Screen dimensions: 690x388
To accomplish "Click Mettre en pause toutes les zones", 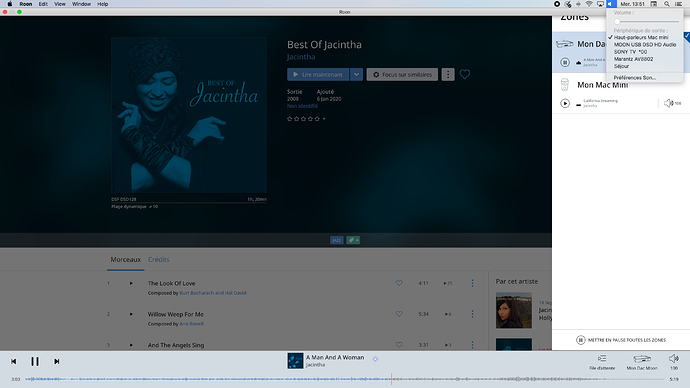I will pyautogui.click(x=621, y=340).
